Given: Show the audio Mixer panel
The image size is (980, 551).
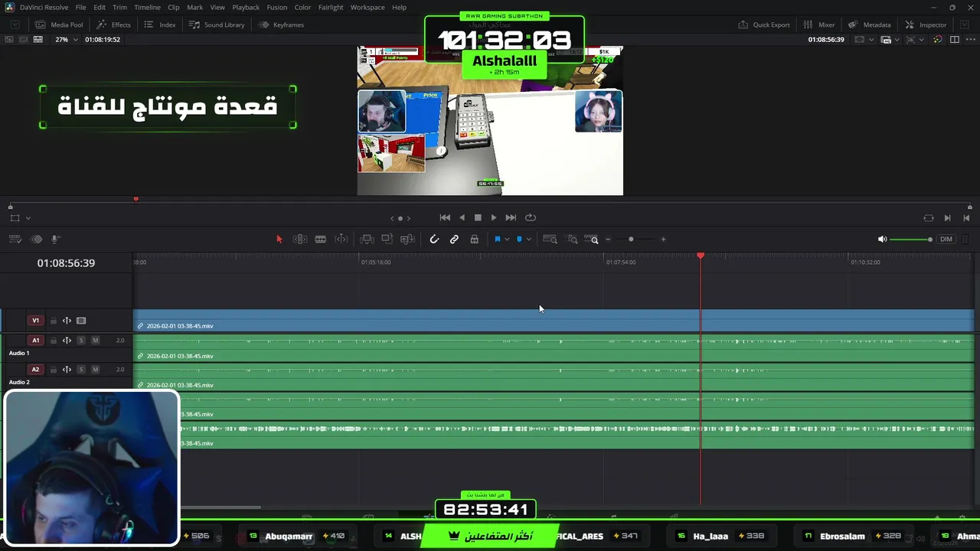Looking at the screenshot, I should pyautogui.click(x=819, y=24).
